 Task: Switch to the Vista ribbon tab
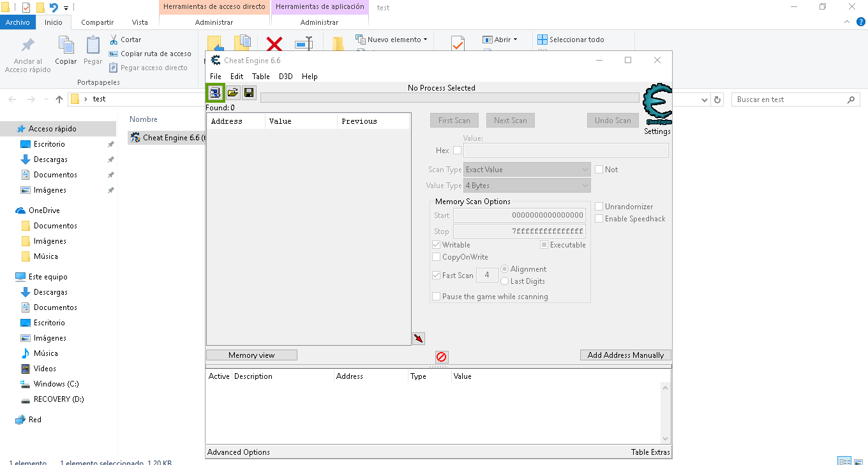(x=140, y=22)
